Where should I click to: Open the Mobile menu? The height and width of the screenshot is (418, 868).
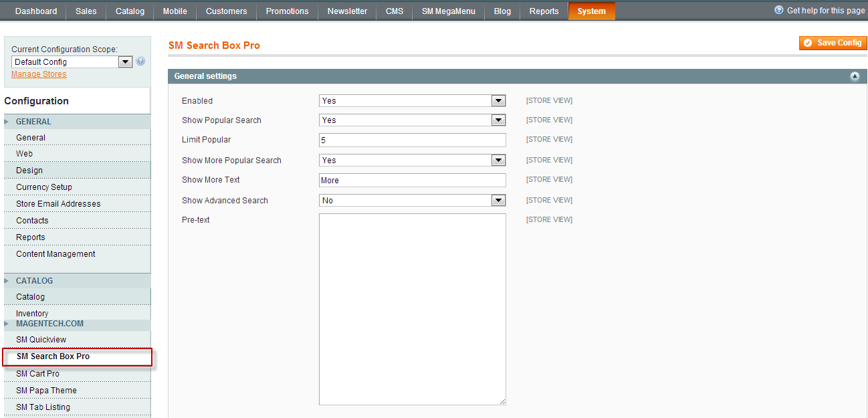tap(175, 11)
